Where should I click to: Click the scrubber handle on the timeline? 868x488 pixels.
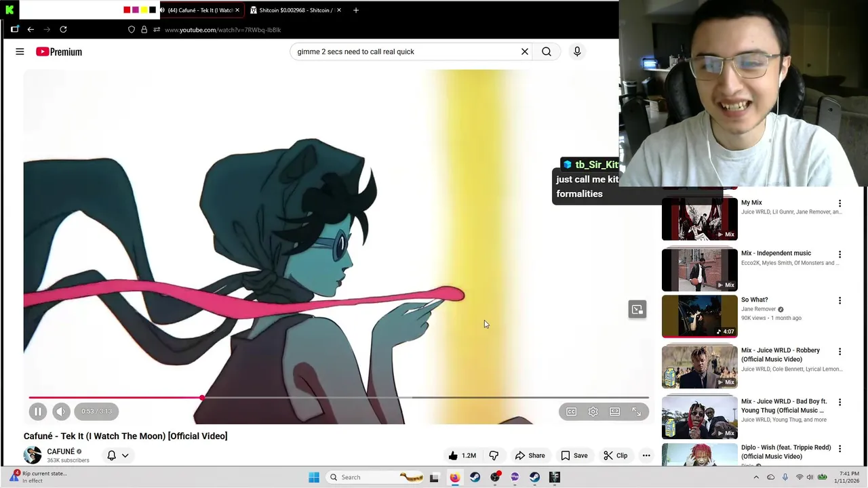point(202,398)
